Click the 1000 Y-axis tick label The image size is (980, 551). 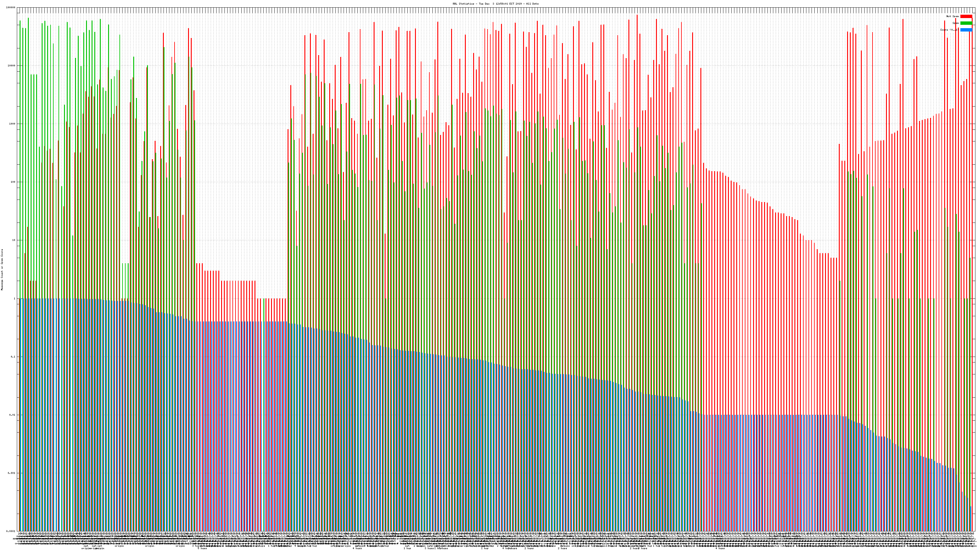12,124
